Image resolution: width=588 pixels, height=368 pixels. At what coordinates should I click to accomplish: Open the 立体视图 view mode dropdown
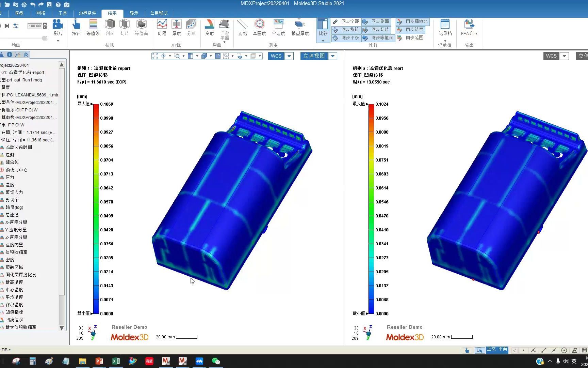point(332,56)
